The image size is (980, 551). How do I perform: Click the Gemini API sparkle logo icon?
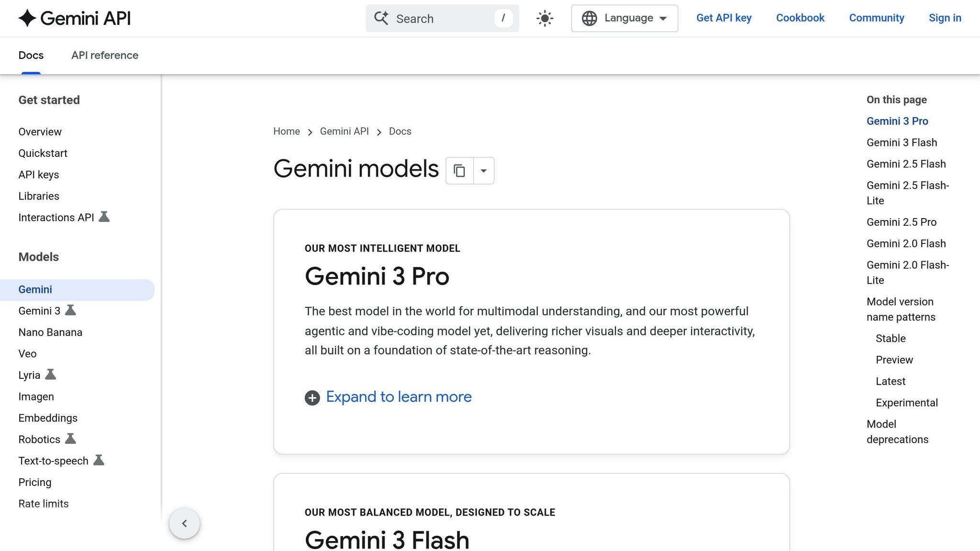(x=27, y=18)
